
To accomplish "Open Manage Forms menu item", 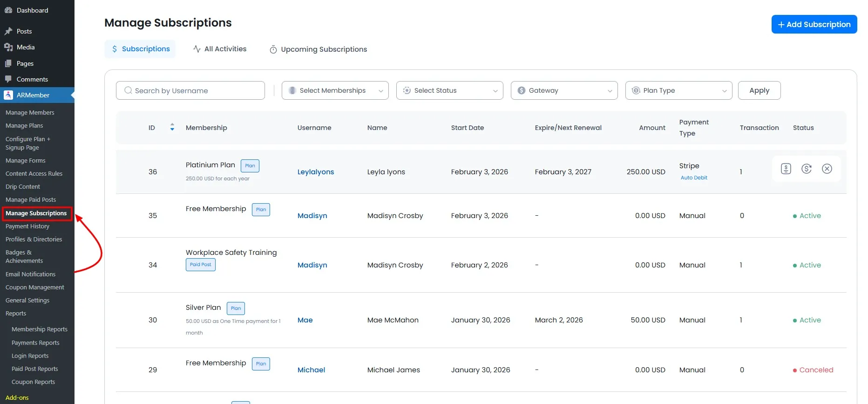I will (26, 161).
